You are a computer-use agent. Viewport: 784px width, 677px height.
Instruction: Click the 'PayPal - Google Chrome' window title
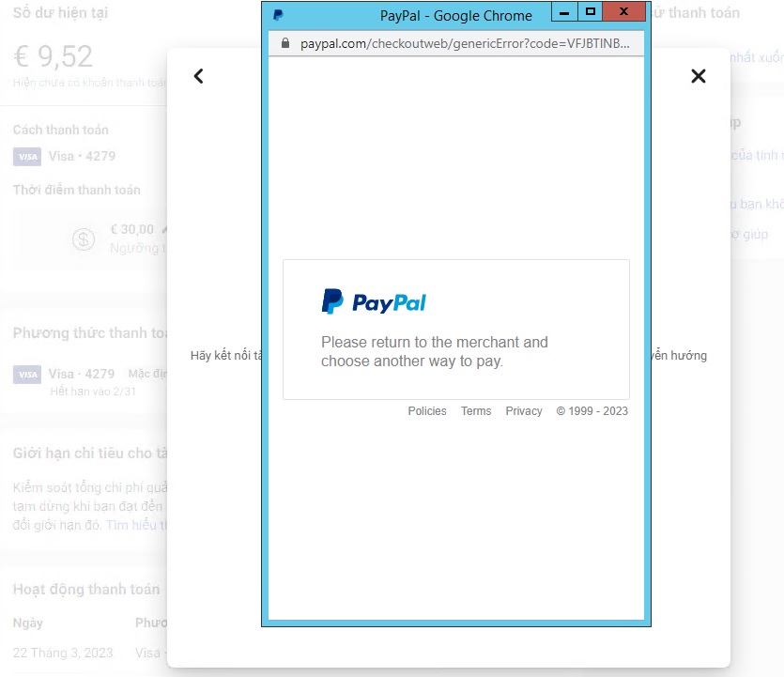[x=456, y=16]
